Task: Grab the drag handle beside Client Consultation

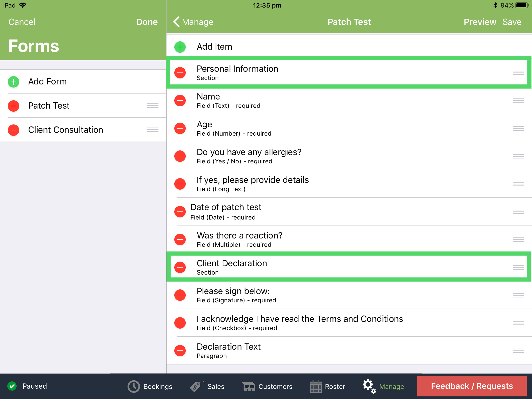Action: (x=152, y=130)
